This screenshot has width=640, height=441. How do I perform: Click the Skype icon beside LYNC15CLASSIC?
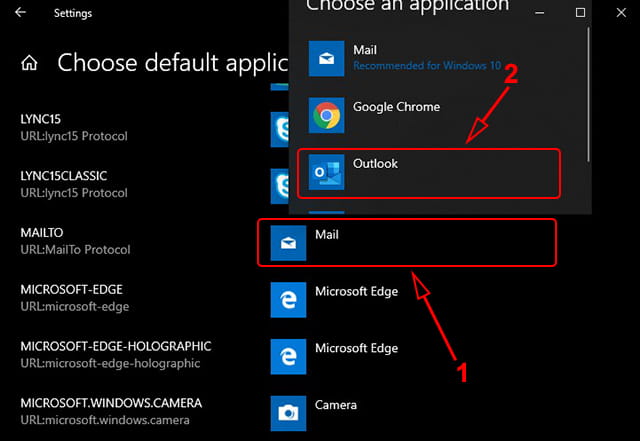[x=280, y=186]
